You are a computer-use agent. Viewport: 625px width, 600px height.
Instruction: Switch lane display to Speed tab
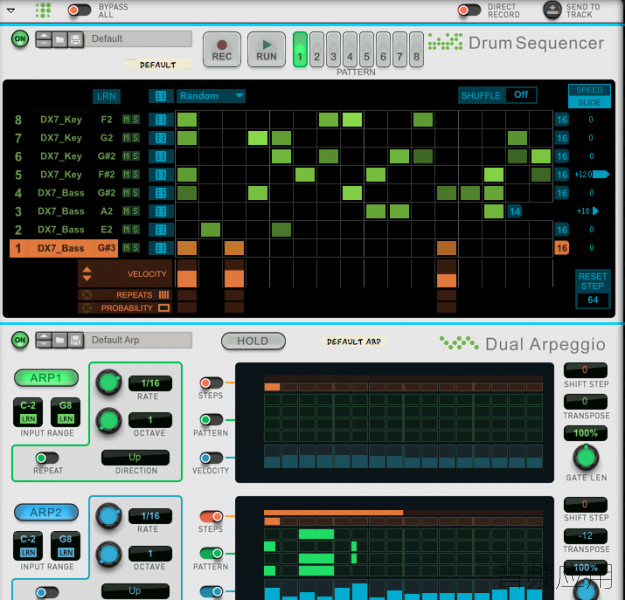click(x=589, y=90)
